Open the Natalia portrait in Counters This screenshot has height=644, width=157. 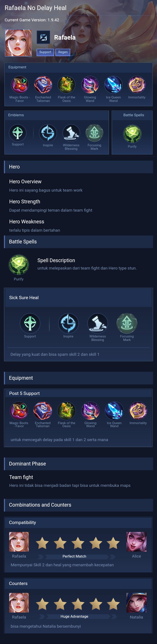point(137,602)
